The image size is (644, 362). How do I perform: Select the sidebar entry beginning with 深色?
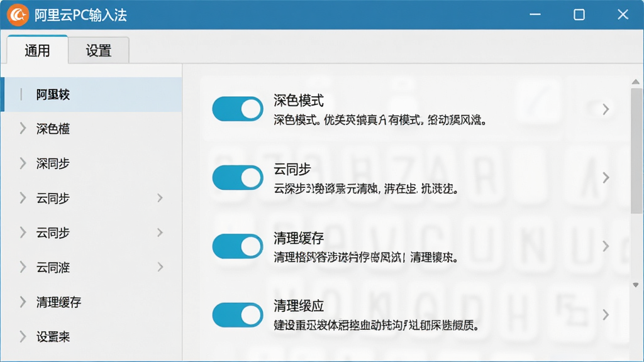tap(53, 129)
